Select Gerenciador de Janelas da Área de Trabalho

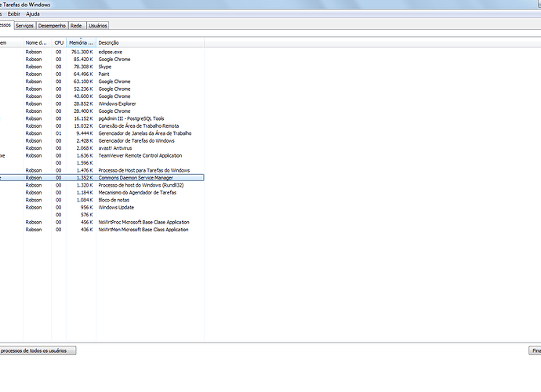pos(102,133)
